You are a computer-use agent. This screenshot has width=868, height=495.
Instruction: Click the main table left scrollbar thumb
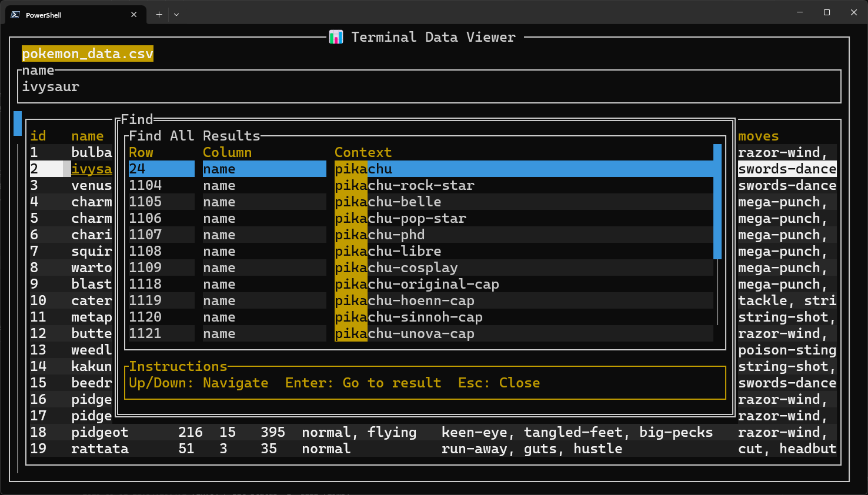tap(18, 123)
